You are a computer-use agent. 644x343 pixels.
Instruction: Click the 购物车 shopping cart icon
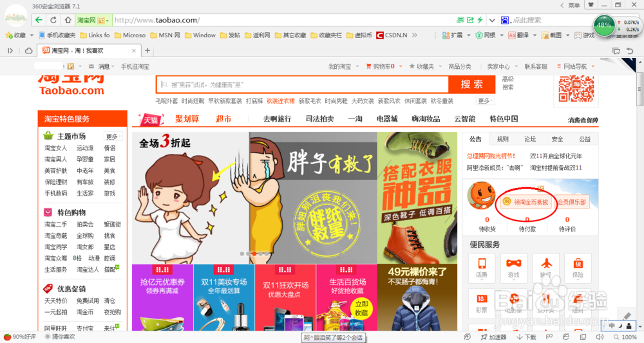(368, 66)
